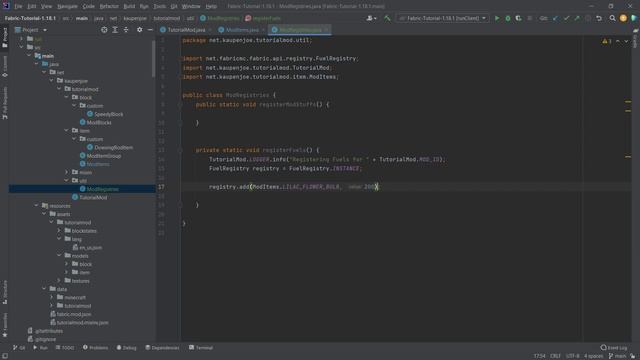Expand the mixin package in tree
This screenshot has width=640, height=360.
pos(67,172)
